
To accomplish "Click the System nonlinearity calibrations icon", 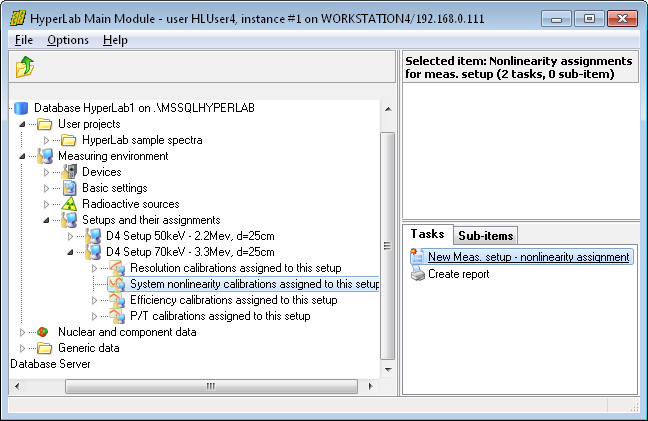I will (117, 284).
